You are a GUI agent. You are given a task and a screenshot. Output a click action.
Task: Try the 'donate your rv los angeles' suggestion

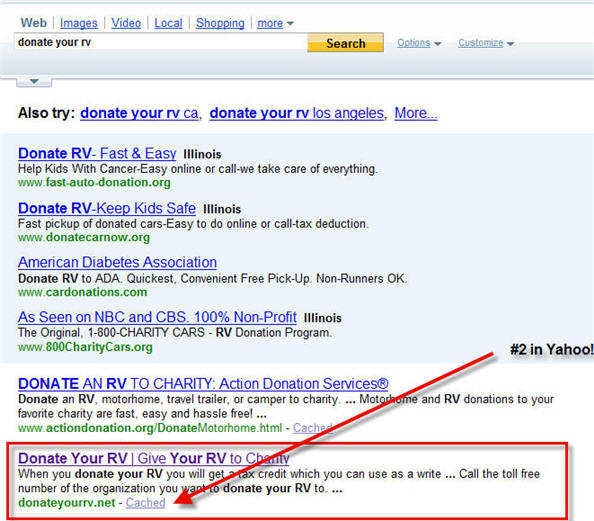pos(297,113)
